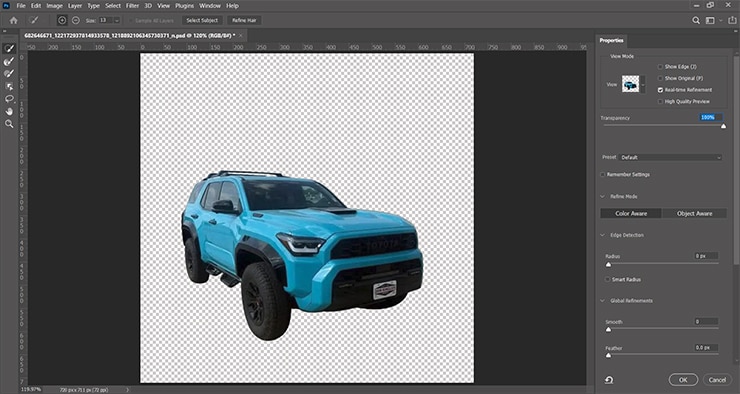Open the workspace switcher icon
Viewport: 740px width, 394px height.
coord(710,20)
